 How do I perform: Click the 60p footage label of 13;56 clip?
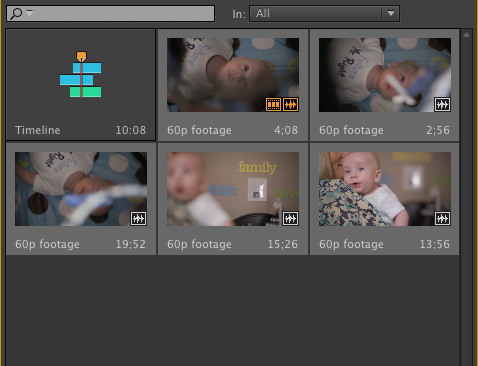click(x=351, y=244)
